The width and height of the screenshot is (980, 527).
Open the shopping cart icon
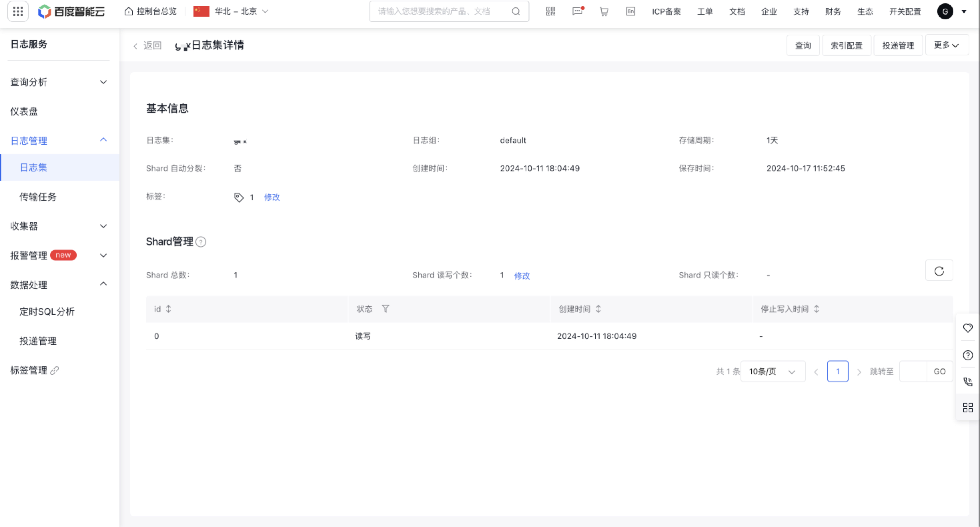(604, 11)
